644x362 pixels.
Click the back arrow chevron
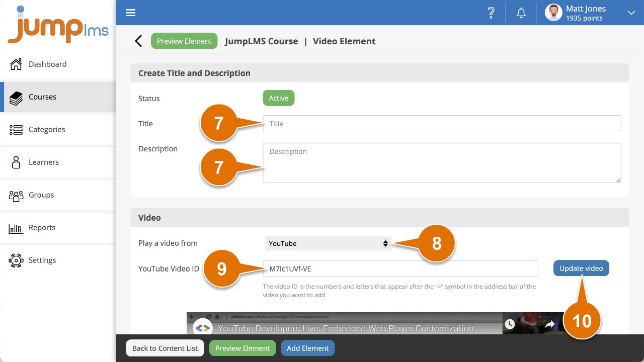pos(138,41)
